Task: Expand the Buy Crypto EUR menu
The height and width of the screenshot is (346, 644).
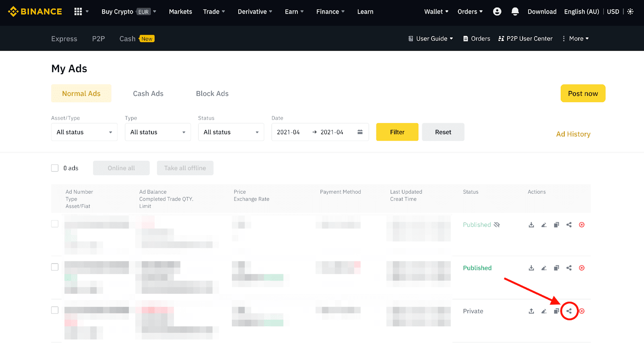Action: tap(129, 12)
